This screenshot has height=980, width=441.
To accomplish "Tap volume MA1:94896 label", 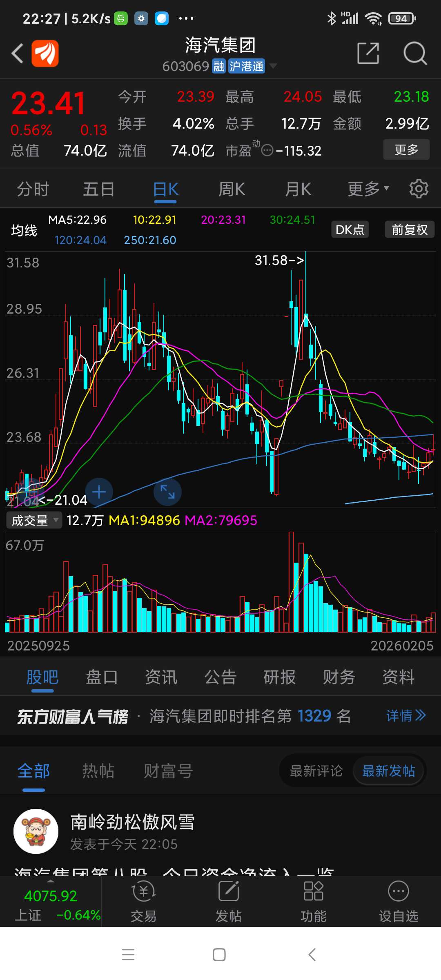I will 144,520.
